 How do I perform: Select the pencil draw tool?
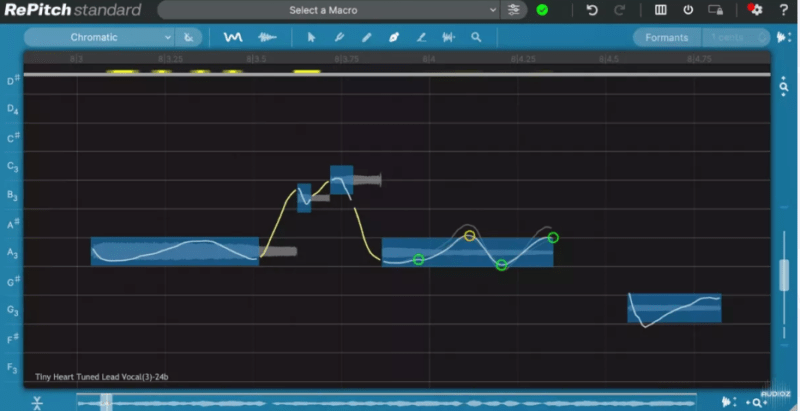pyautogui.click(x=366, y=37)
